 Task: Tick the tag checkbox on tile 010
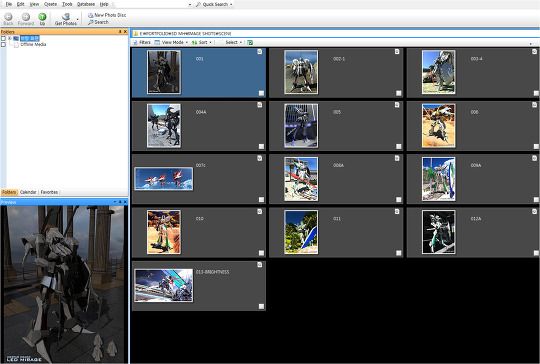pyautogui.click(x=261, y=253)
